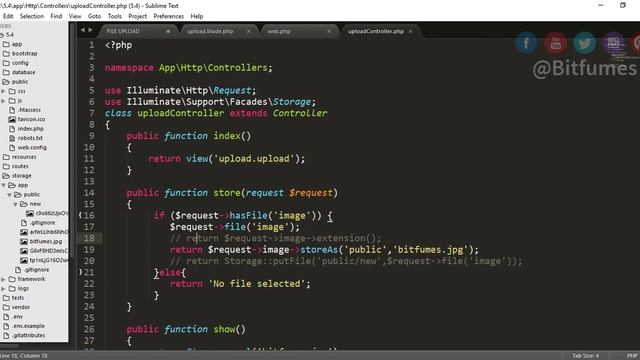Screen dimensions: 640x360
Task: Click the 'No file selected' string
Action: coord(257,283)
